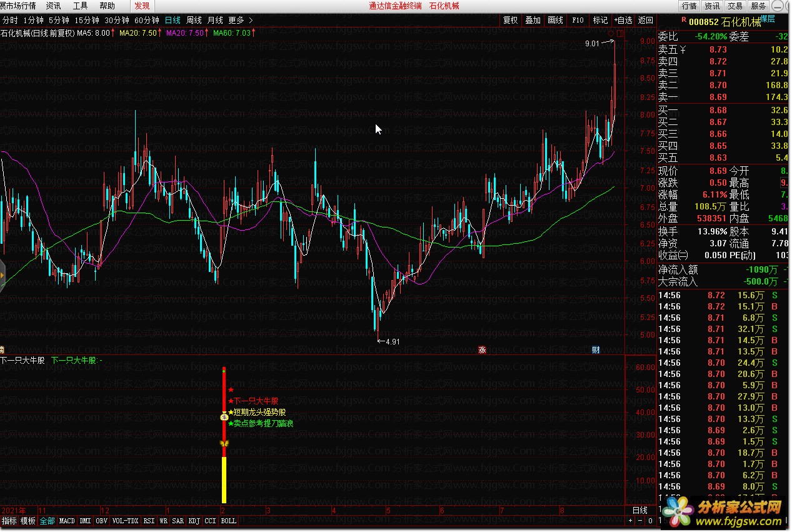792x532 pixels.
Task: Open the 工具 menu
Action: click(x=80, y=6)
